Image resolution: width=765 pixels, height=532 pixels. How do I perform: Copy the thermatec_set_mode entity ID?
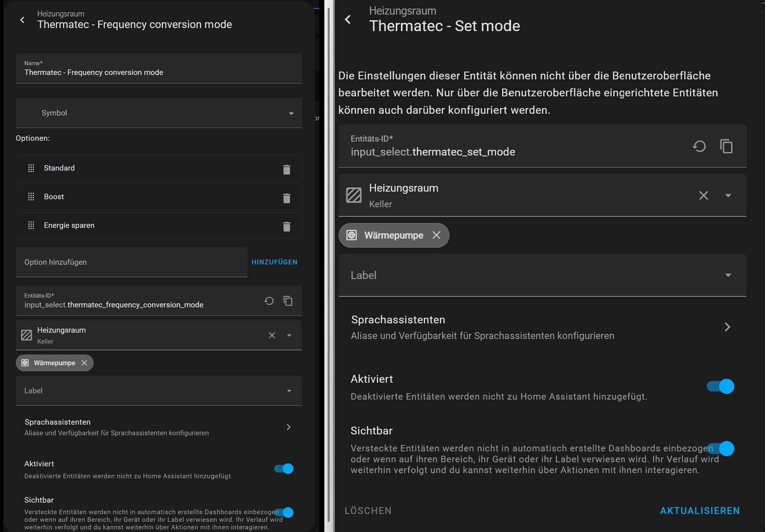tap(726, 146)
